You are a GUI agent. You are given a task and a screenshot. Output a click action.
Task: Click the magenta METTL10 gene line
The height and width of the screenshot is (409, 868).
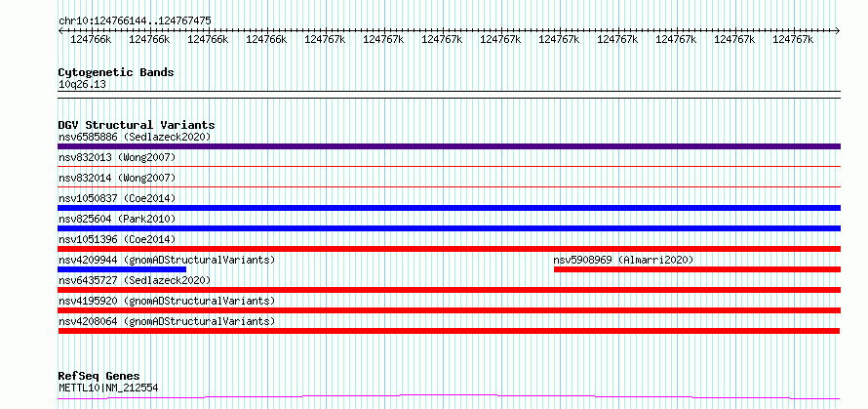coord(449,396)
